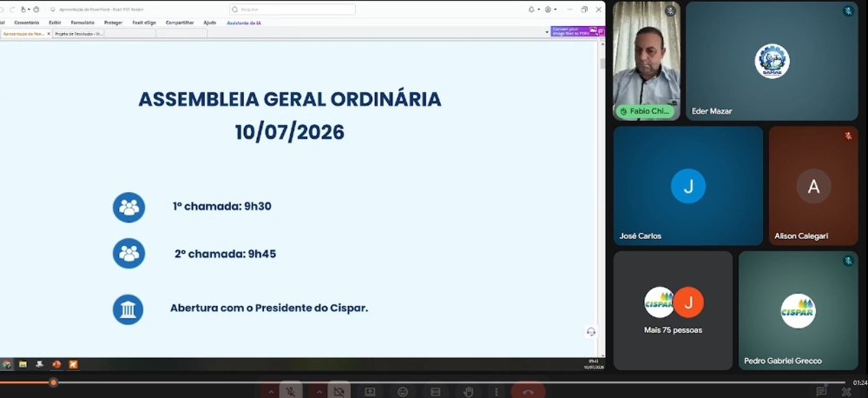Screen dimensions: 868x398
Task: Click the taskbar clock showing 10/07/2026
Action: tap(594, 364)
